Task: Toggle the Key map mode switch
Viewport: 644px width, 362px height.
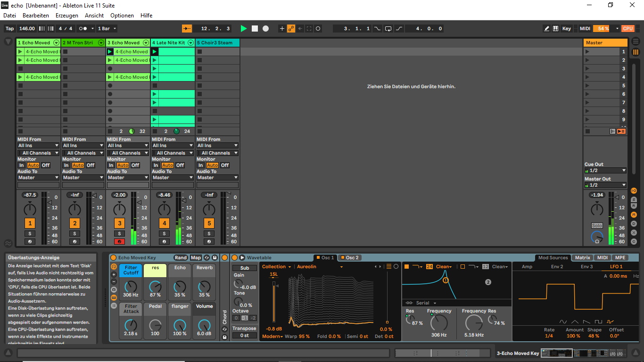Action: [x=566, y=28]
